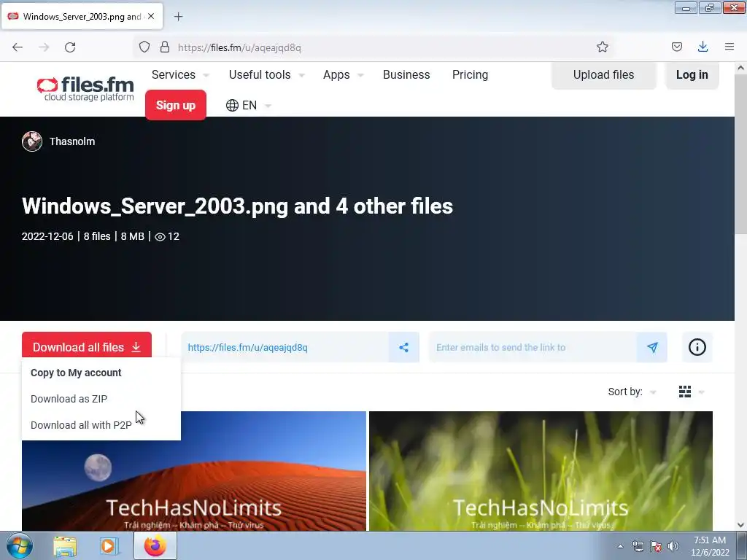Screen dimensions: 747x560
Task: Click the taskbar clock 7:51 AM
Action: tap(710, 546)
